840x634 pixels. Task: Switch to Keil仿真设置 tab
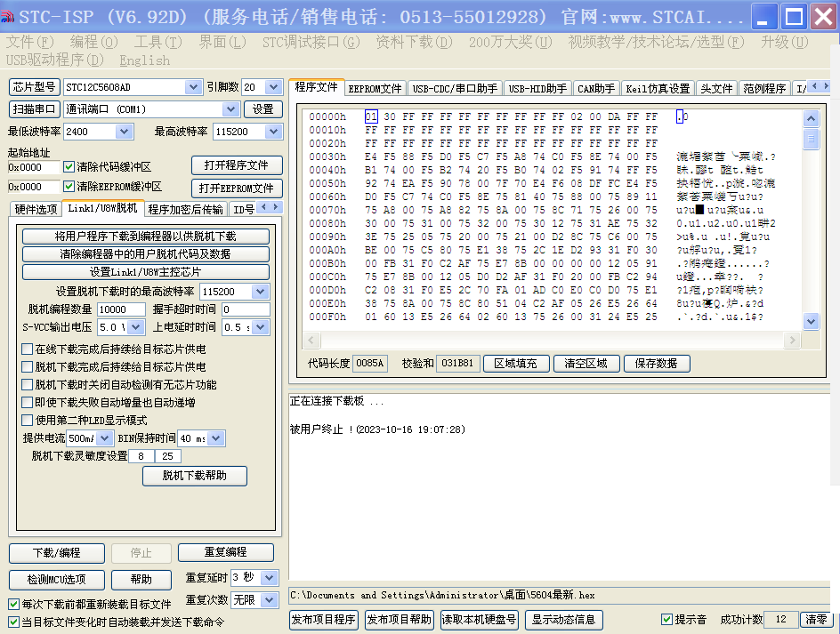(658, 88)
